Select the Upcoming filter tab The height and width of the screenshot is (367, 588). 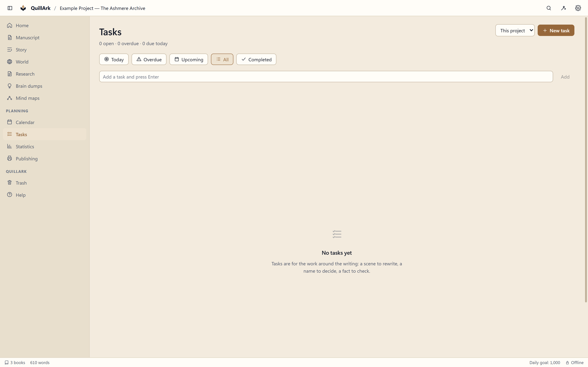[x=189, y=59]
